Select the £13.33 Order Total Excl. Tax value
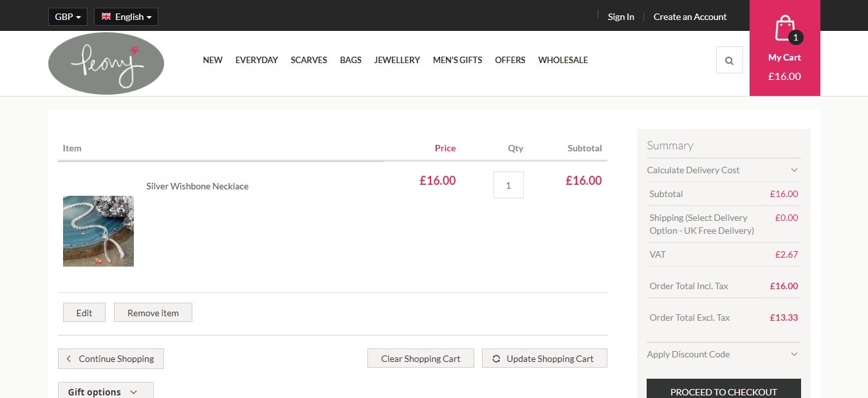868x398 pixels. (x=784, y=317)
